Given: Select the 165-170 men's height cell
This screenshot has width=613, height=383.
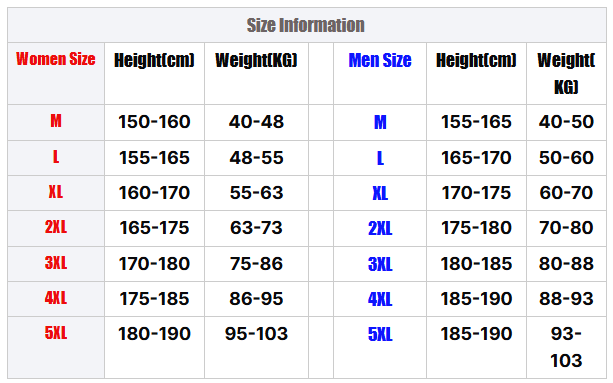Looking at the screenshot, I should 476,158.
